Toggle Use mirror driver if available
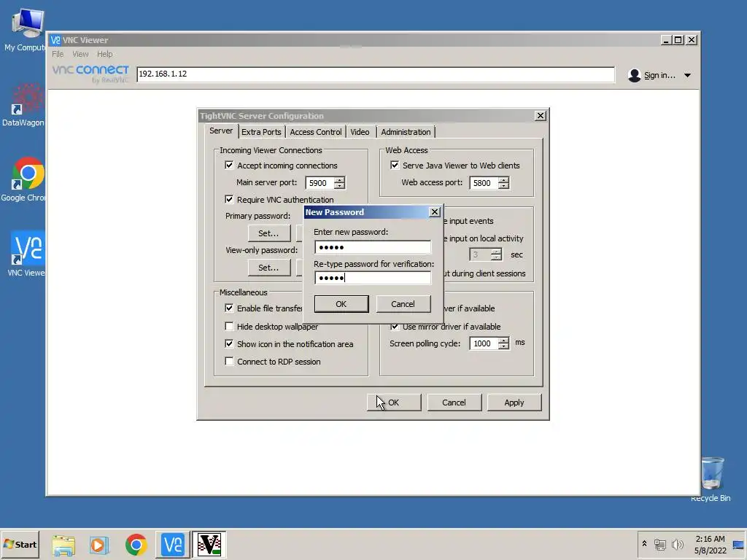 pos(395,326)
